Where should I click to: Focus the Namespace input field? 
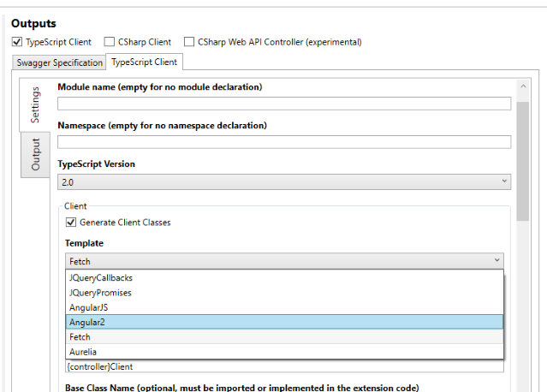coord(284,142)
